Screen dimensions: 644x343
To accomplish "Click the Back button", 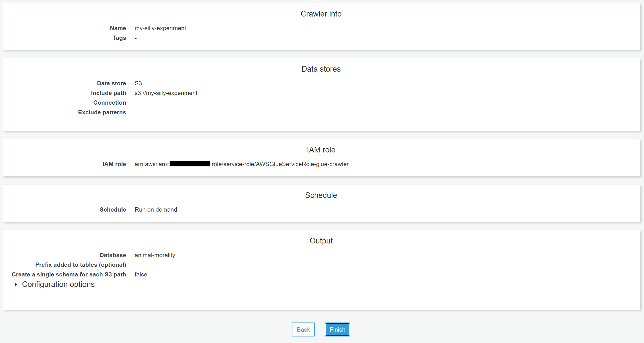I will pyautogui.click(x=303, y=330).
